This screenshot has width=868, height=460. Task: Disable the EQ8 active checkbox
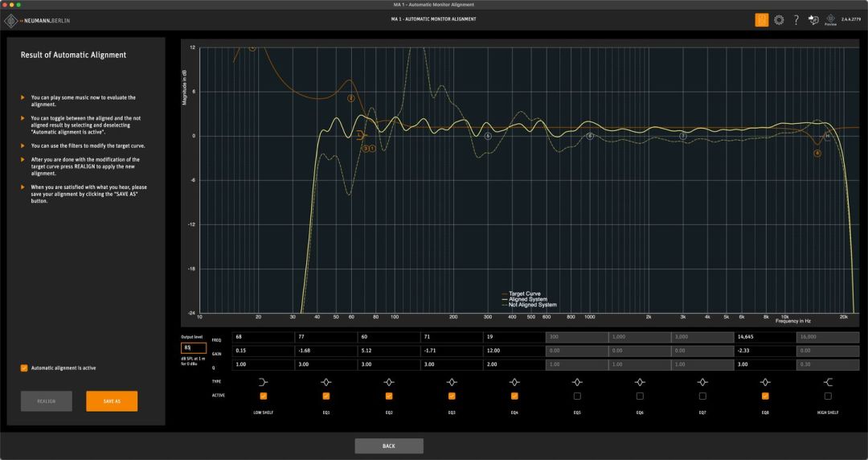(x=765, y=396)
